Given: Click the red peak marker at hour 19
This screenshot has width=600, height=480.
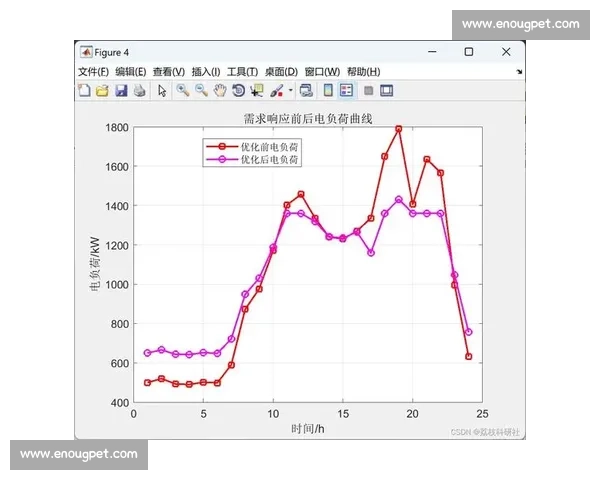Looking at the screenshot, I should click(x=399, y=129).
